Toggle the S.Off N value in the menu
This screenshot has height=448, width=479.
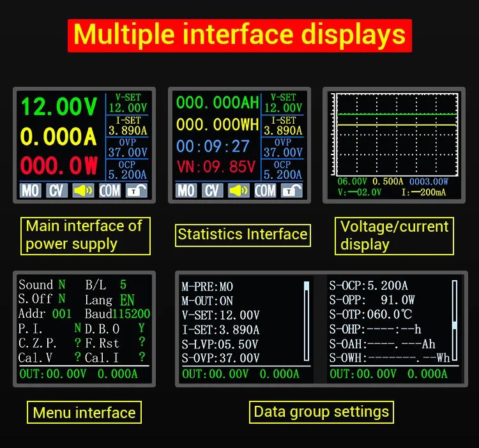point(62,299)
